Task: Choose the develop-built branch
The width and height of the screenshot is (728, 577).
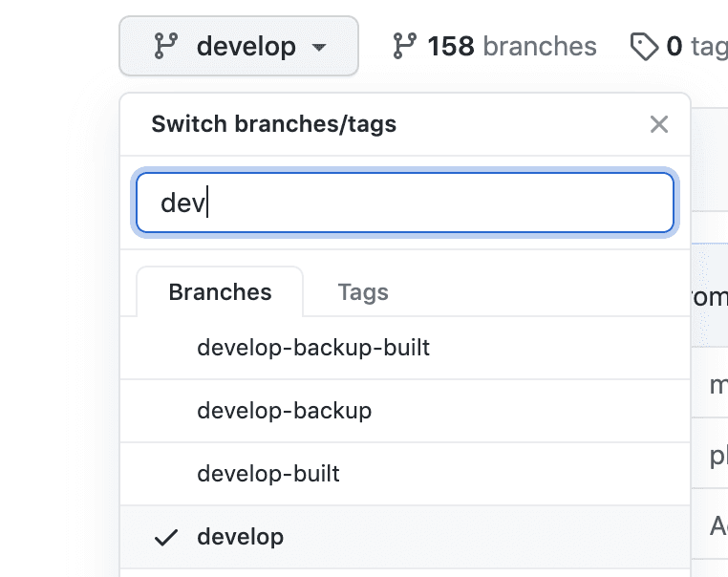Action: pos(268,474)
